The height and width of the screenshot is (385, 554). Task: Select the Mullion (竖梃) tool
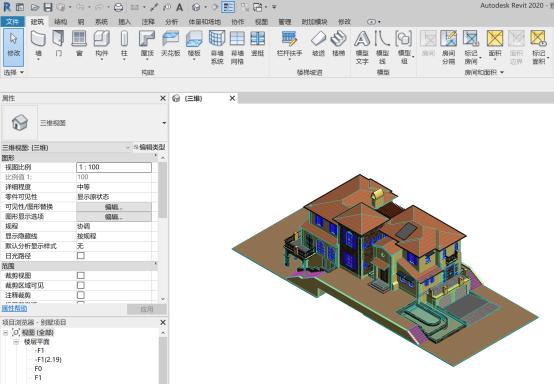(258, 44)
